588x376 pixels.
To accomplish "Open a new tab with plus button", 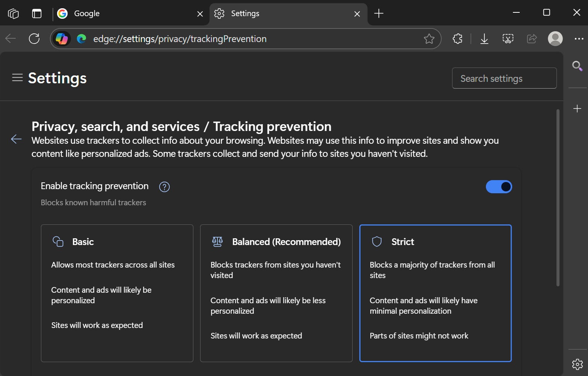I will pos(379,14).
